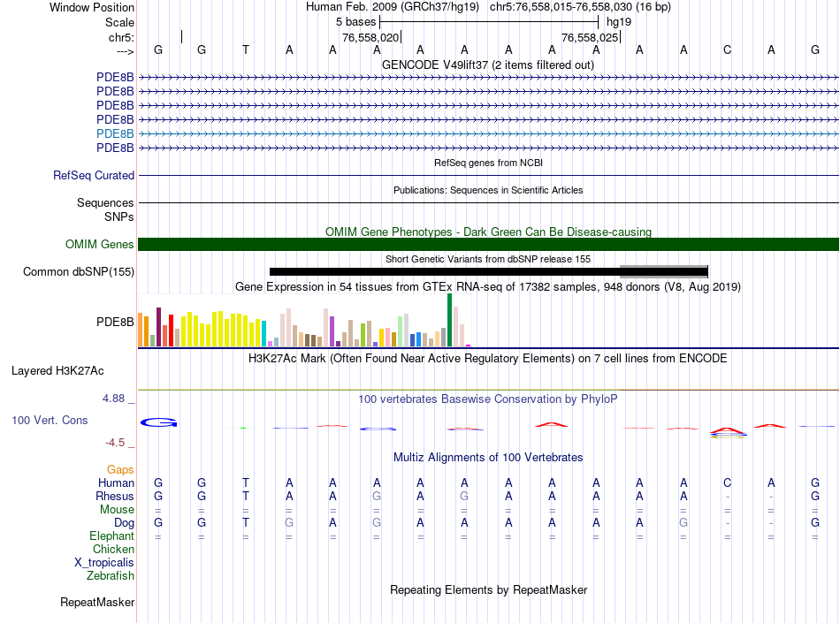Open the RepeatMasker track label
The width and height of the screenshot is (840, 623).
pyautogui.click(x=97, y=602)
